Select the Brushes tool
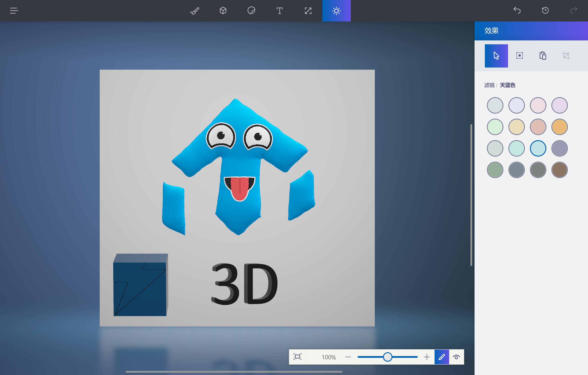The image size is (588, 375). (x=195, y=11)
